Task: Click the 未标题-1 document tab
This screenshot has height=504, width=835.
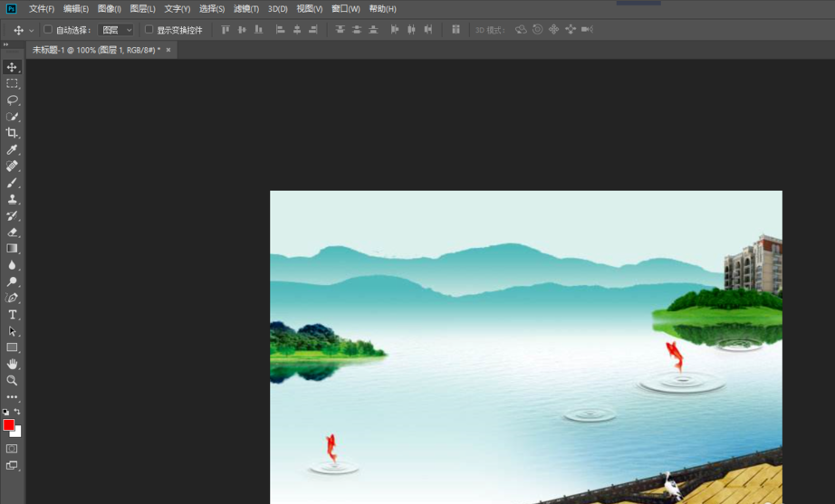Action: 95,50
